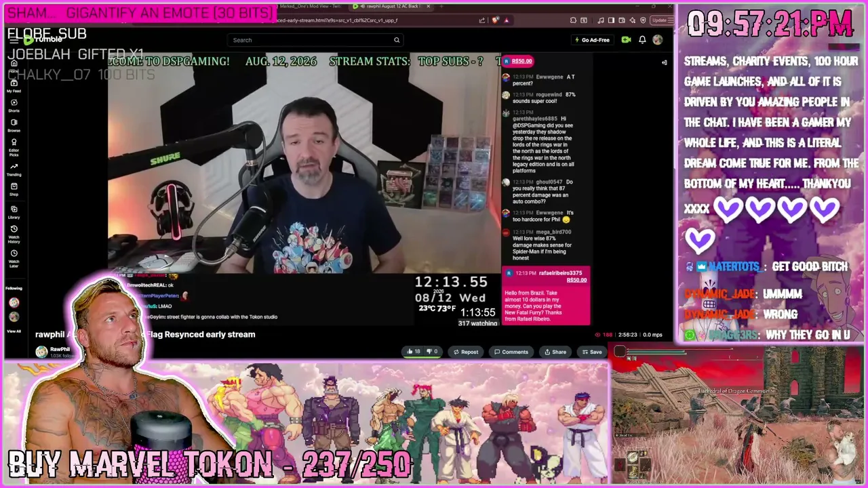Open the RawPhil channel name link

(60, 349)
